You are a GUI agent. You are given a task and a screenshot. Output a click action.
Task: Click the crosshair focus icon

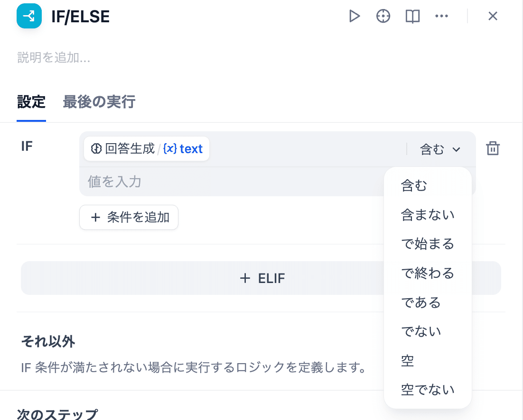383,16
